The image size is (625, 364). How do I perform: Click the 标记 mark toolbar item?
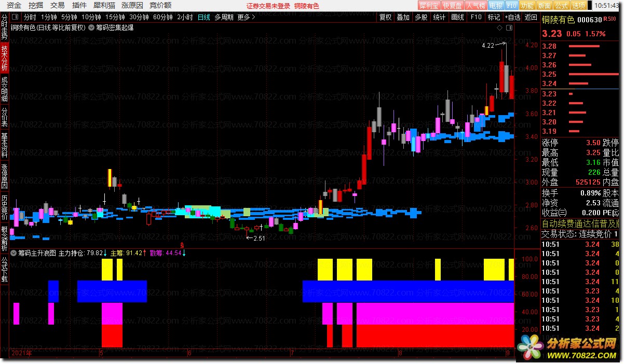[494, 17]
